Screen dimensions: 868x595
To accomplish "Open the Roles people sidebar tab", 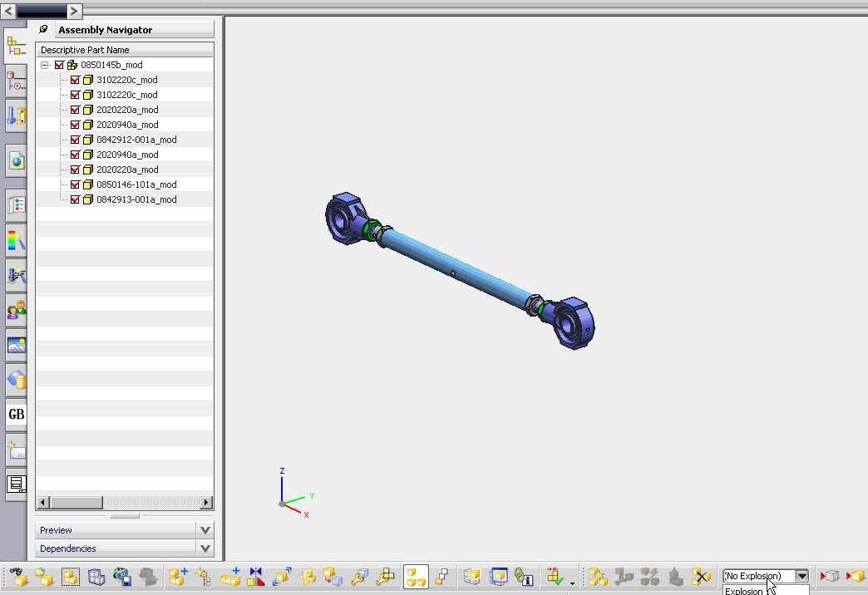I will 16,310.
